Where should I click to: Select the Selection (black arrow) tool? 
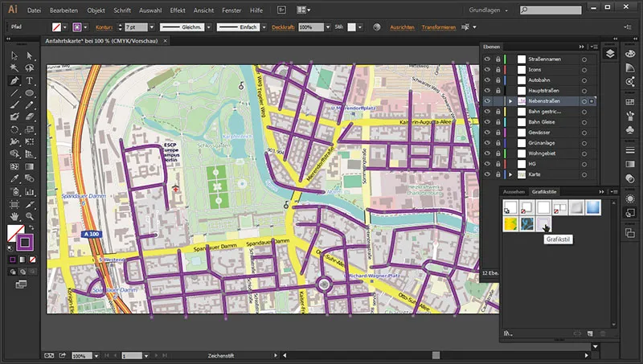pyautogui.click(x=14, y=55)
